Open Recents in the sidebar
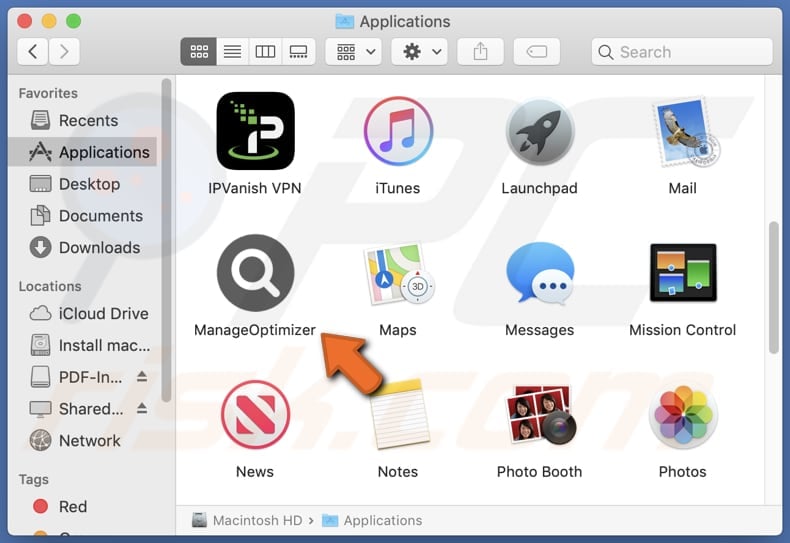 (x=84, y=120)
